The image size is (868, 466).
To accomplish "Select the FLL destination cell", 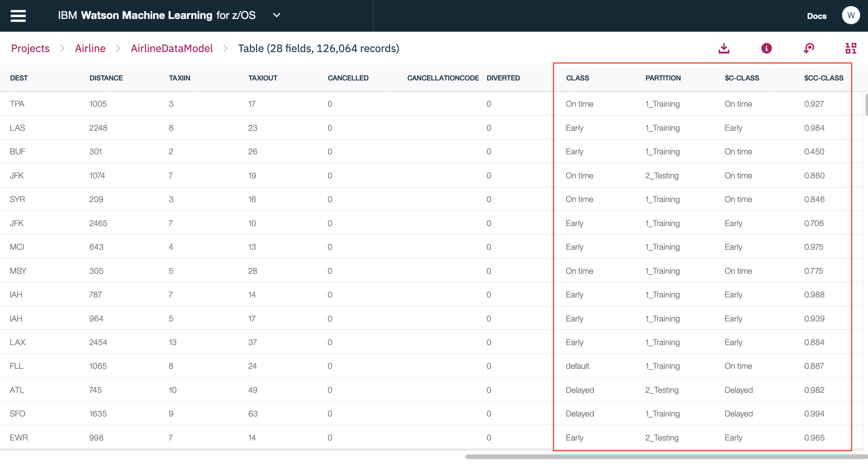I will pos(16,366).
